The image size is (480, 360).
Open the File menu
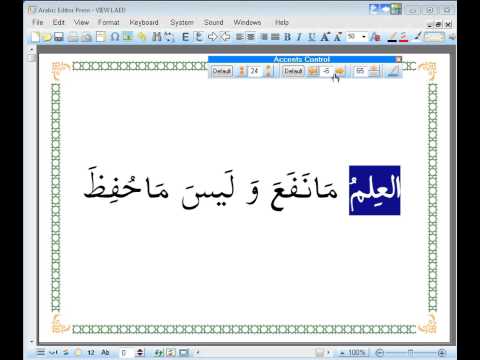pyautogui.click(x=38, y=22)
